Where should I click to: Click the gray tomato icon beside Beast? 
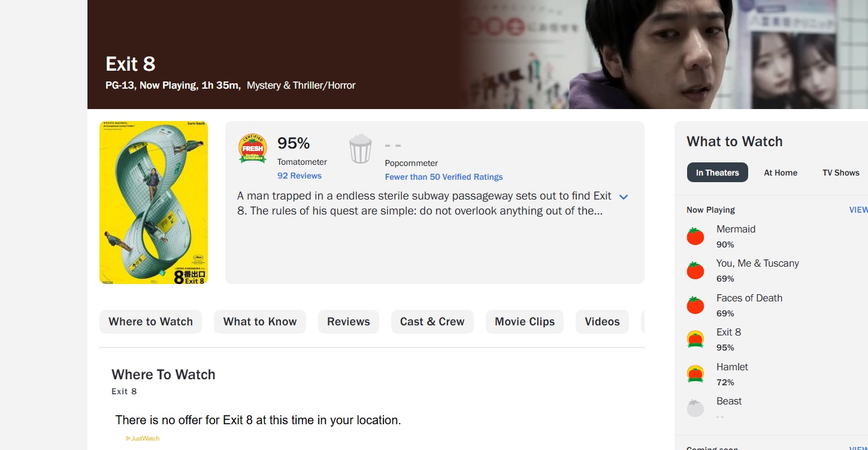695,408
